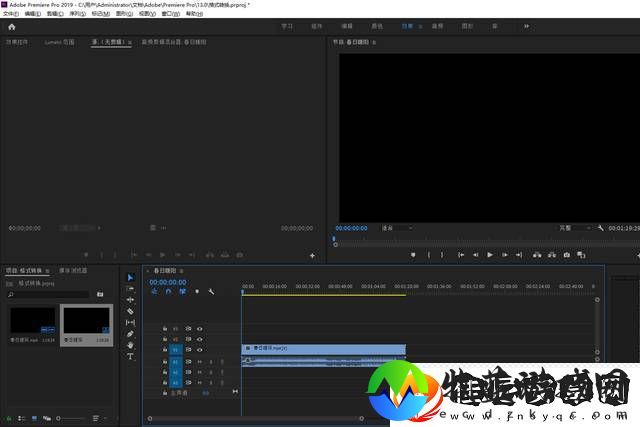
Task: Select the Razor tool
Action: click(130, 311)
